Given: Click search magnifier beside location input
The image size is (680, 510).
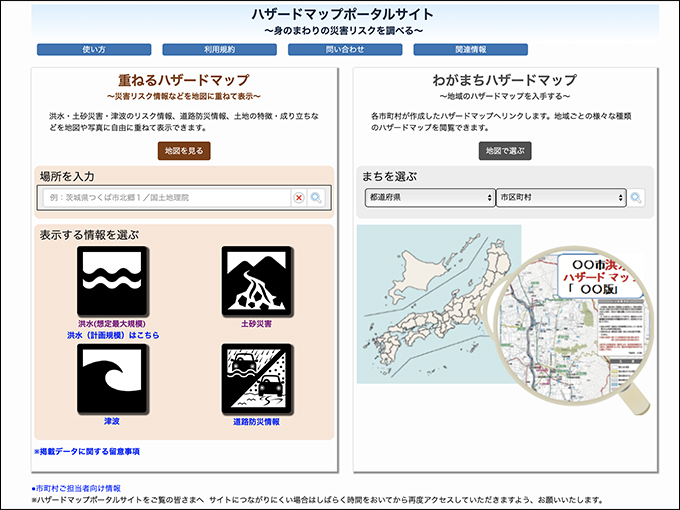Looking at the screenshot, I should point(316,198).
